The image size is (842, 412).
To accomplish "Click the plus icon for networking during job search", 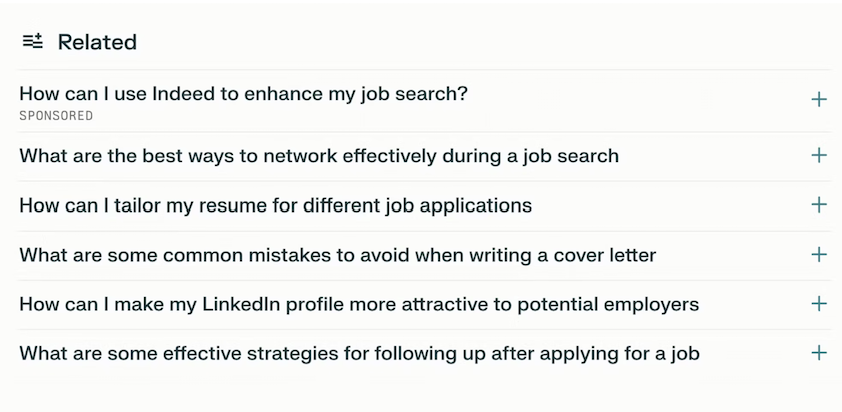I will click(818, 156).
